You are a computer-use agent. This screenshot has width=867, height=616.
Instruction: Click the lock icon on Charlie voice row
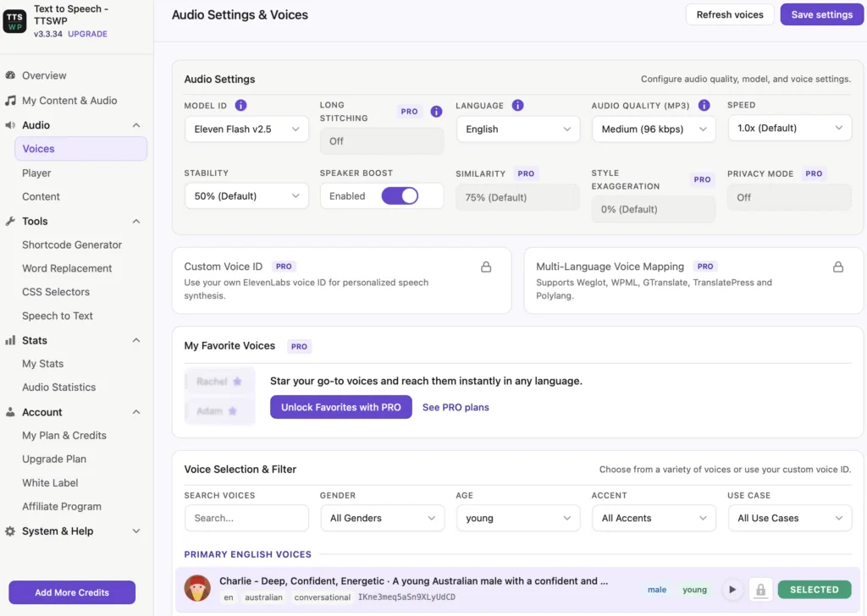click(x=761, y=590)
